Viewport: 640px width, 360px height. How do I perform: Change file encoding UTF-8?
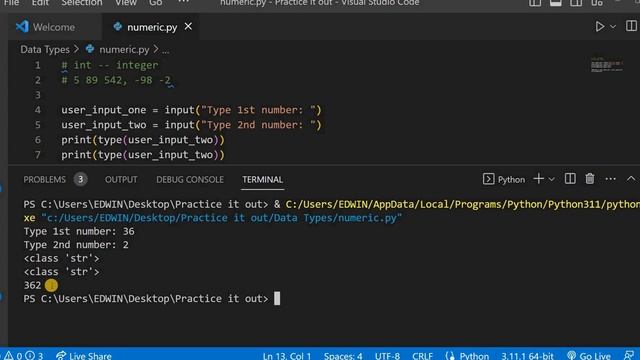coord(387,356)
